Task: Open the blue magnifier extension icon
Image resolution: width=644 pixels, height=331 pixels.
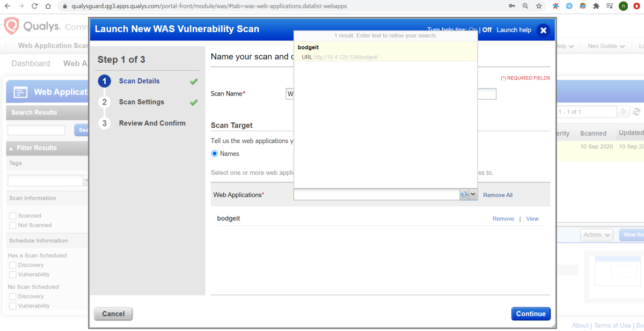Action: pos(569,6)
